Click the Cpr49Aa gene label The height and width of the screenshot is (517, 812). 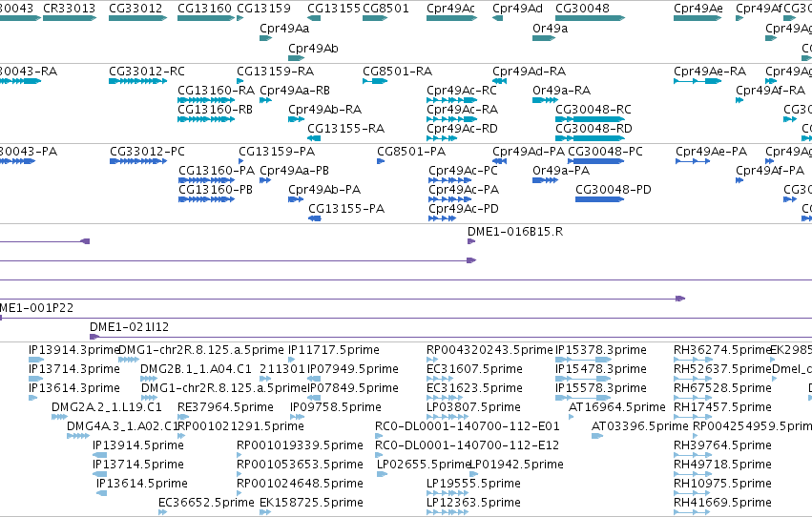coord(284,29)
